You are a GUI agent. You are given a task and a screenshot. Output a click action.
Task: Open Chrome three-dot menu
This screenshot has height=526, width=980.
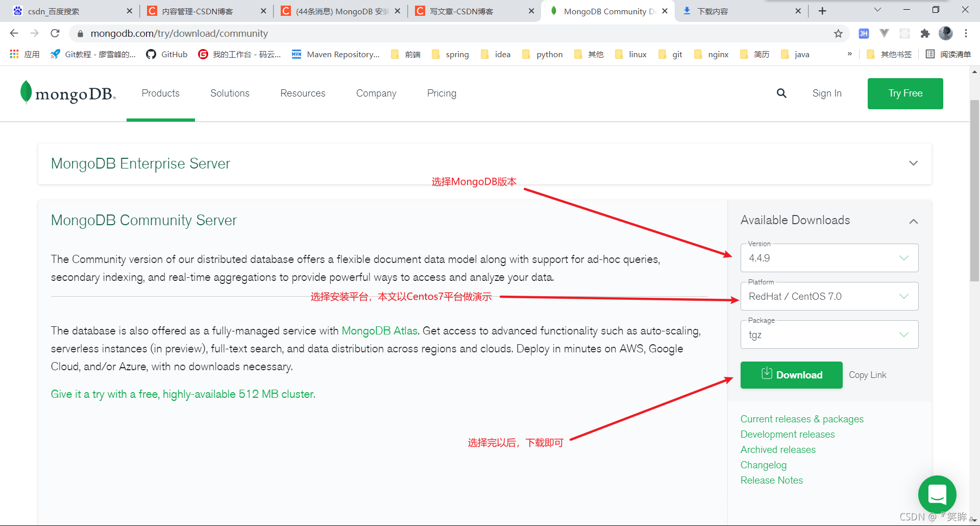[966, 33]
